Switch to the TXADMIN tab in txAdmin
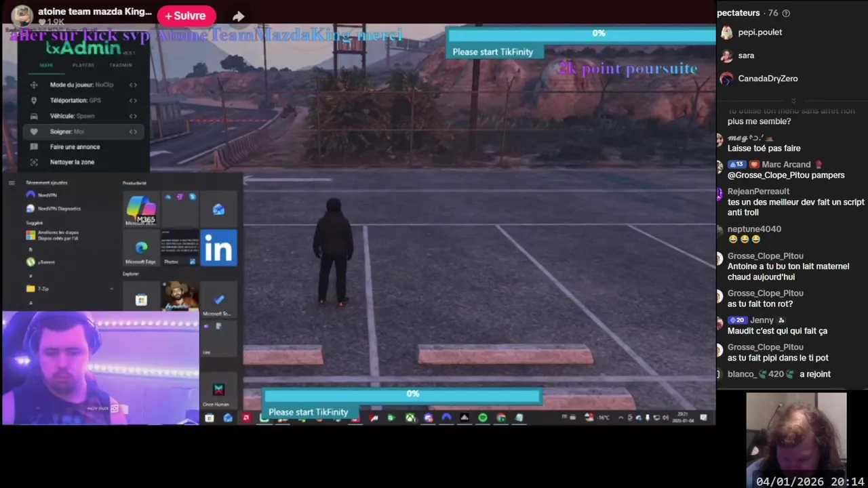Image resolution: width=868 pixels, height=488 pixels. coord(121,65)
